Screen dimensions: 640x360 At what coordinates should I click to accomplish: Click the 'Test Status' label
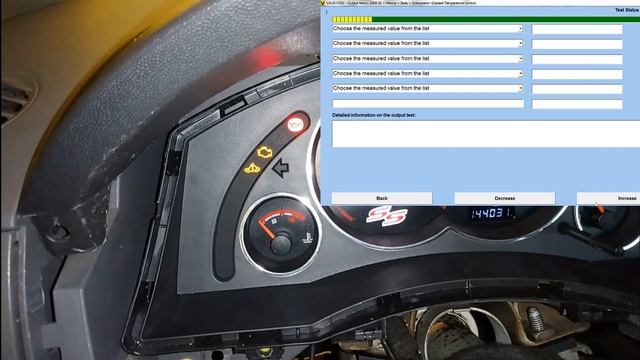coord(627,10)
